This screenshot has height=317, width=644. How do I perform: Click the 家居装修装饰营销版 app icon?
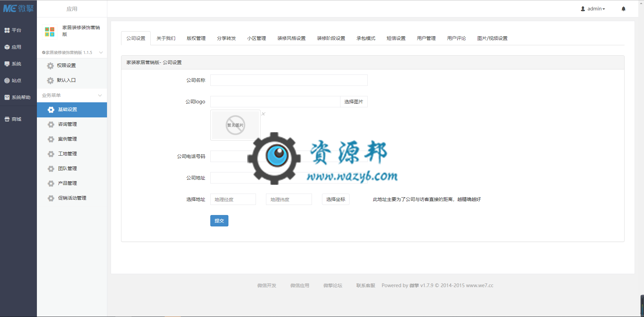50,32
